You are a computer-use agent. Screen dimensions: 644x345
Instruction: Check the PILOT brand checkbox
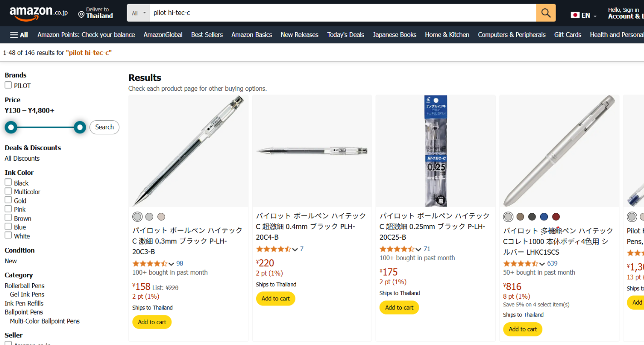click(x=8, y=85)
